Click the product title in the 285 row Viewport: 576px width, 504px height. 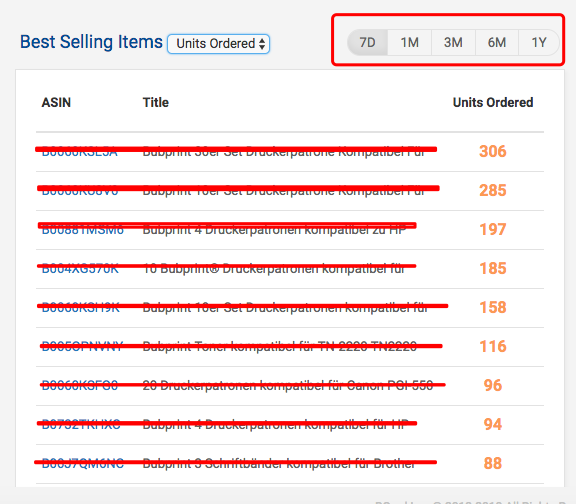[x=284, y=190]
